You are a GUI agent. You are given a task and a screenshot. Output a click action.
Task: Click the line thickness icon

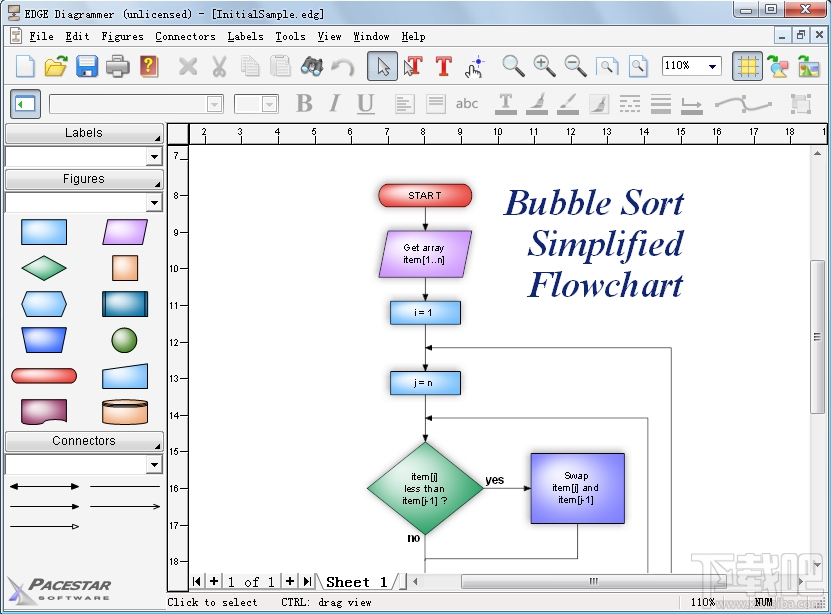661,104
